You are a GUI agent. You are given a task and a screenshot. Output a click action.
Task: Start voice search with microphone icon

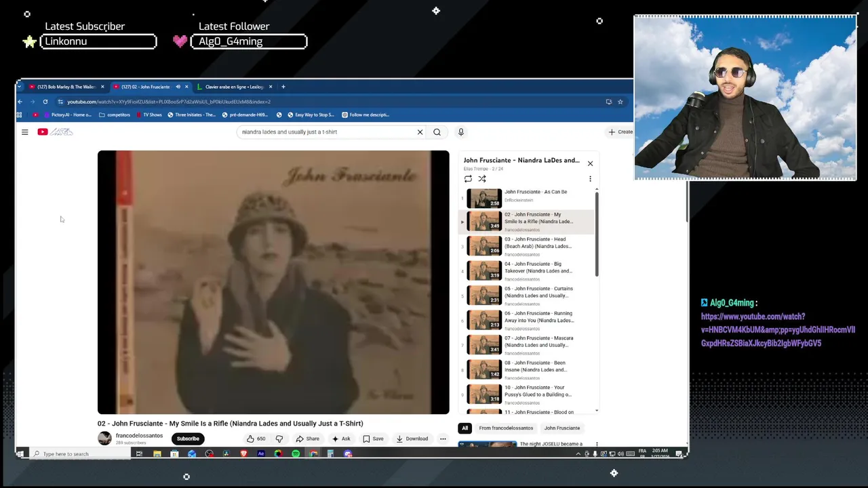point(461,132)
